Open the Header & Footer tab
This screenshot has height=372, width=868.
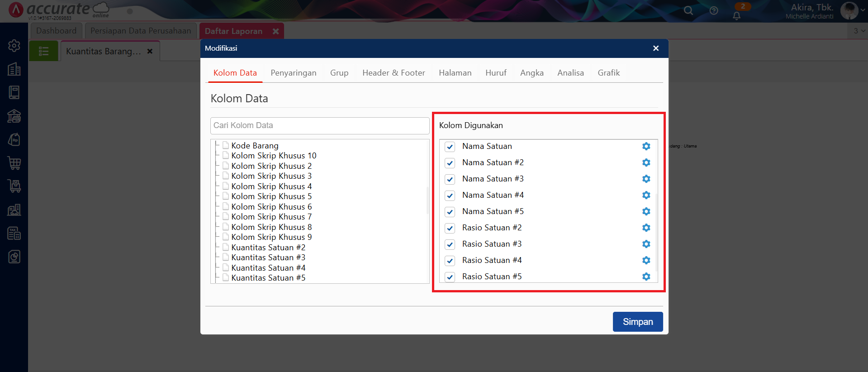394,73
